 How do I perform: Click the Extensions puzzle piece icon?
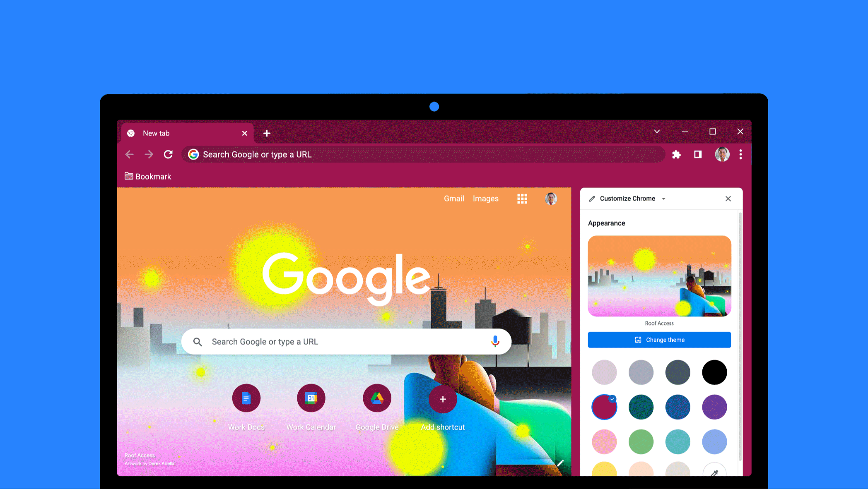point(677,154)
